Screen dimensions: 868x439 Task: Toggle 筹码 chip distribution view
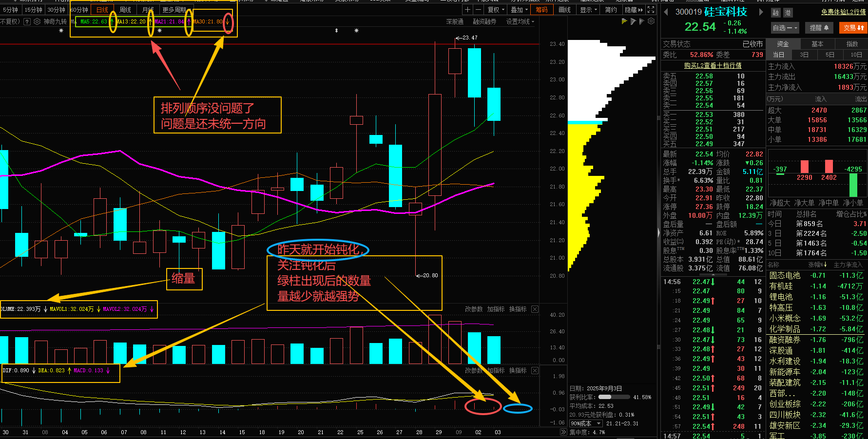pos(541,10)
